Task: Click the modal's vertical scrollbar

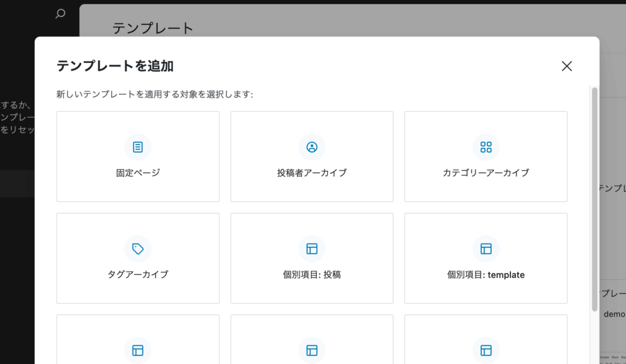Action: pyautogui.click(x=594, y=198)
